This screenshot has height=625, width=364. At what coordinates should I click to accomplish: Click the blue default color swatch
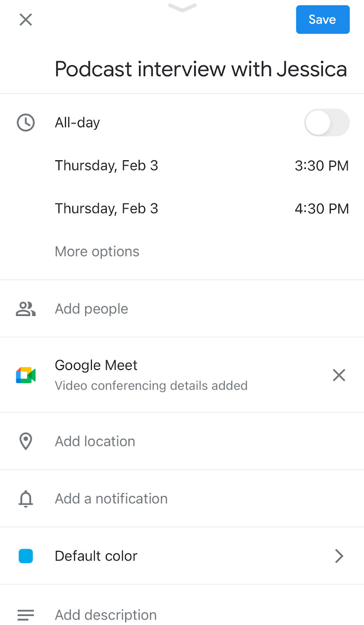[26, 556]
